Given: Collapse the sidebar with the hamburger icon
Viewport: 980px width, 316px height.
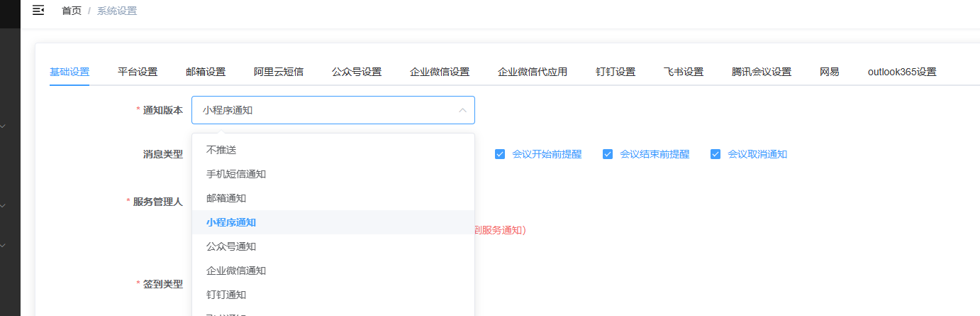Looking at the screenshot, I should coord(38,10).
